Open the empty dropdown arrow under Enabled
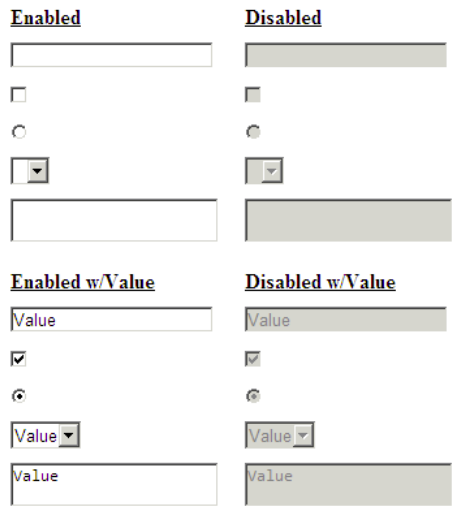The height and width of the screenshot is (519, 463). (37, 171)
